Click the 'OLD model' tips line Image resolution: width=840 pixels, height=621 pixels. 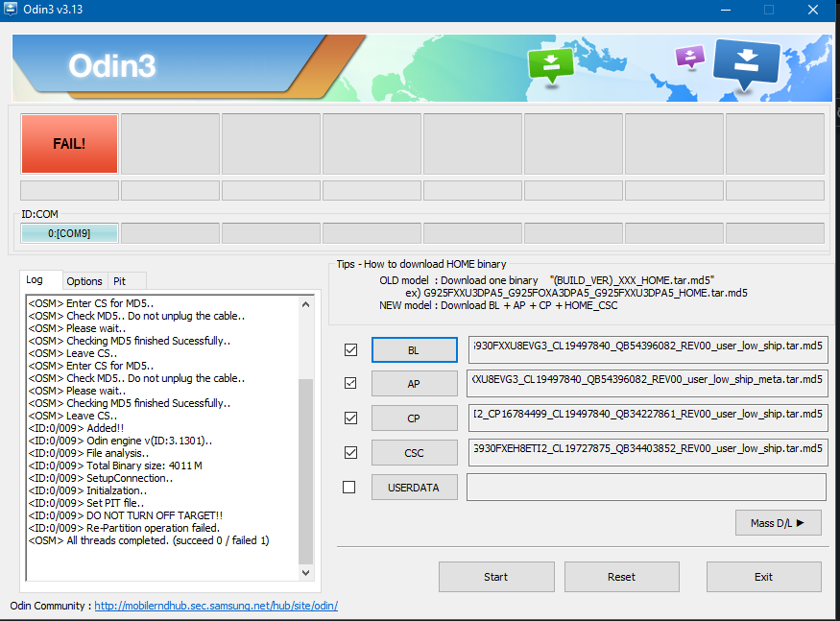point(546,280)
